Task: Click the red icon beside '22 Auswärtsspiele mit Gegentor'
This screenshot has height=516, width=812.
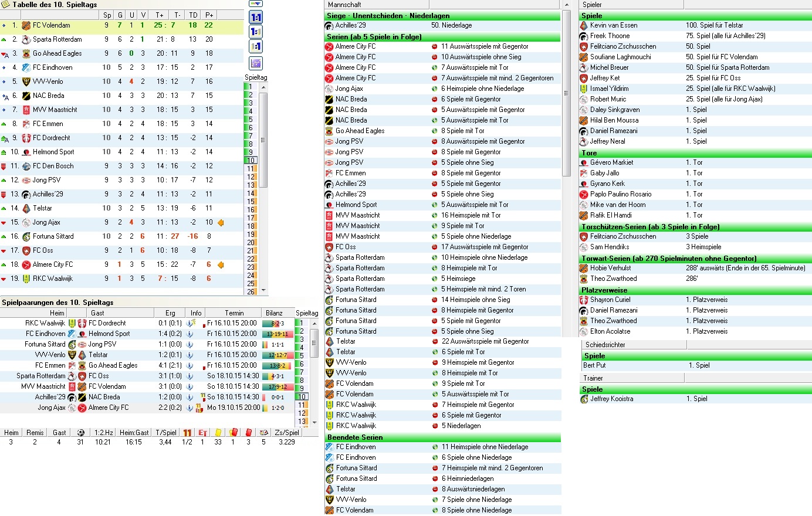Action: click(x=435, y=341)
